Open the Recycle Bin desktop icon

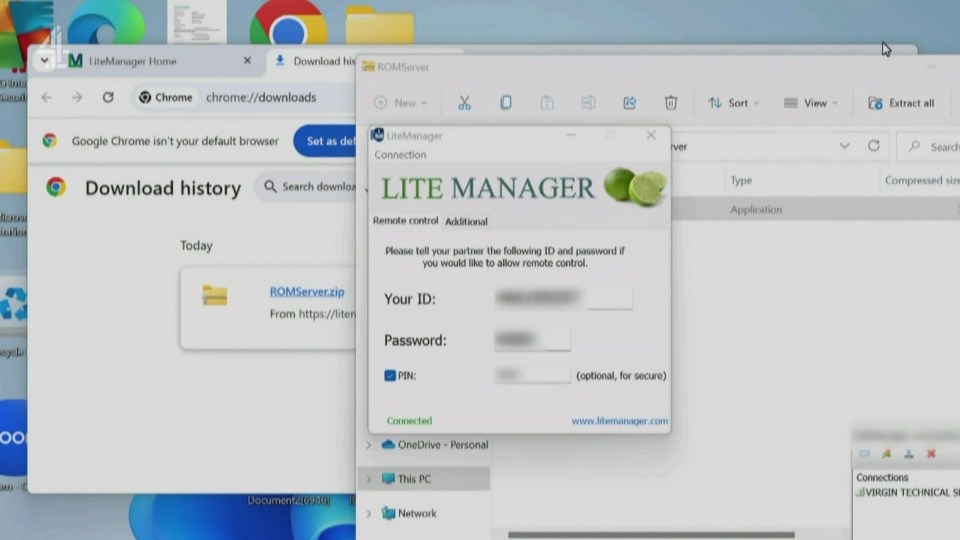13,304
